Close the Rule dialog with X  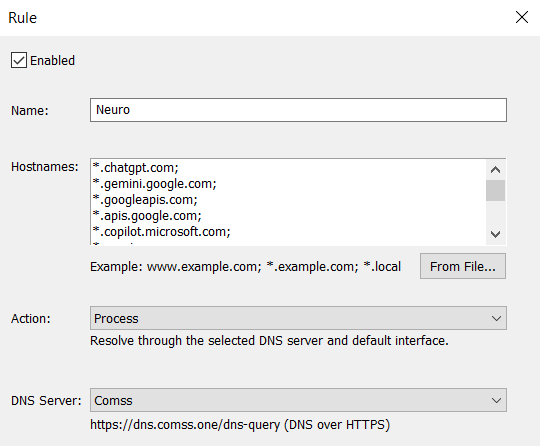[522, 17]
